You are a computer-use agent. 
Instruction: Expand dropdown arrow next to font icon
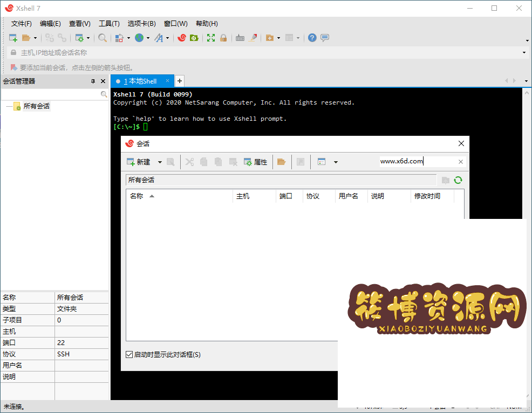click(168, 38)
